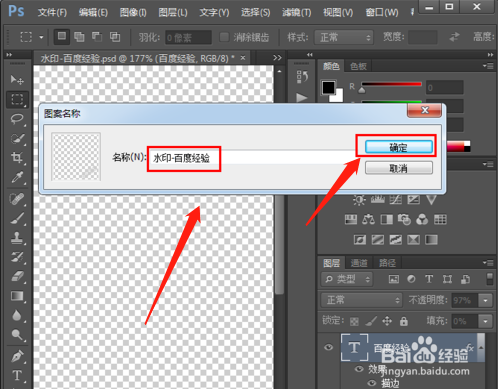Click the Actions play panel icon
Screen dimensions: 498x389
[x=302, y=98]
